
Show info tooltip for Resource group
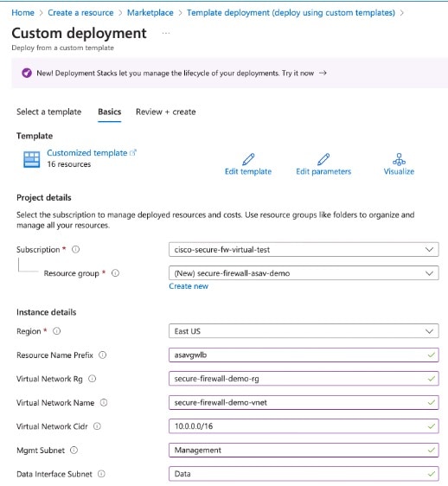click(115, 273)
